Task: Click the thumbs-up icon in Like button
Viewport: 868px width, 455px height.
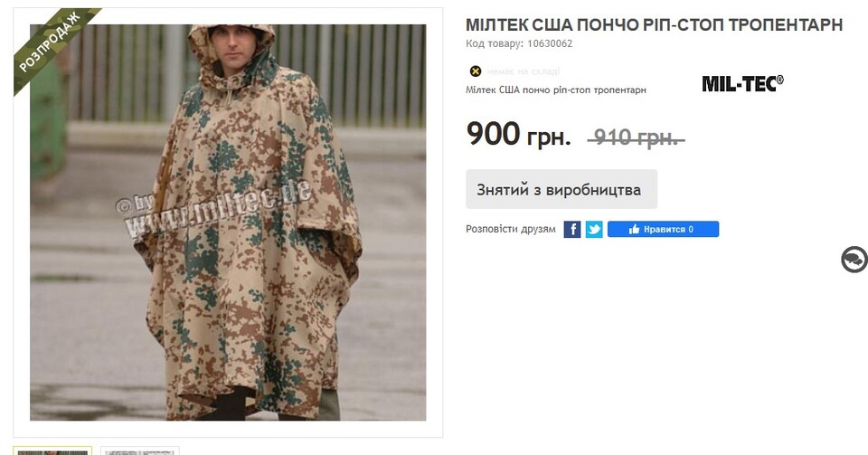Action: 635,229
